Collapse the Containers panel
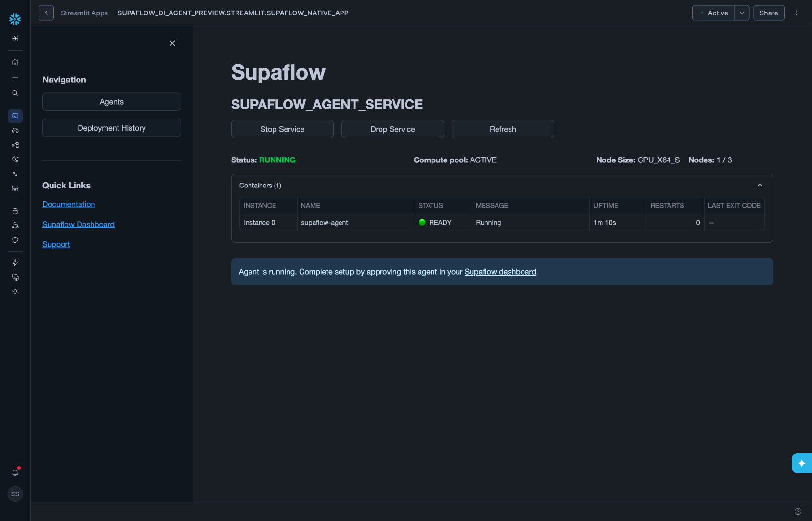This screenshot has height=521, width=812. pos(760,185)
